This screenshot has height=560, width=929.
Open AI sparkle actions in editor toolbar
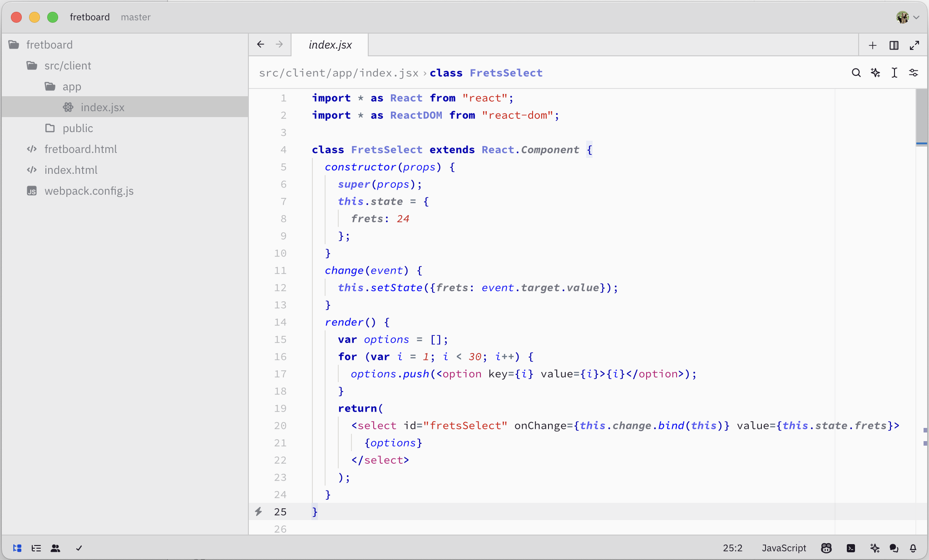tap(875, 73)
